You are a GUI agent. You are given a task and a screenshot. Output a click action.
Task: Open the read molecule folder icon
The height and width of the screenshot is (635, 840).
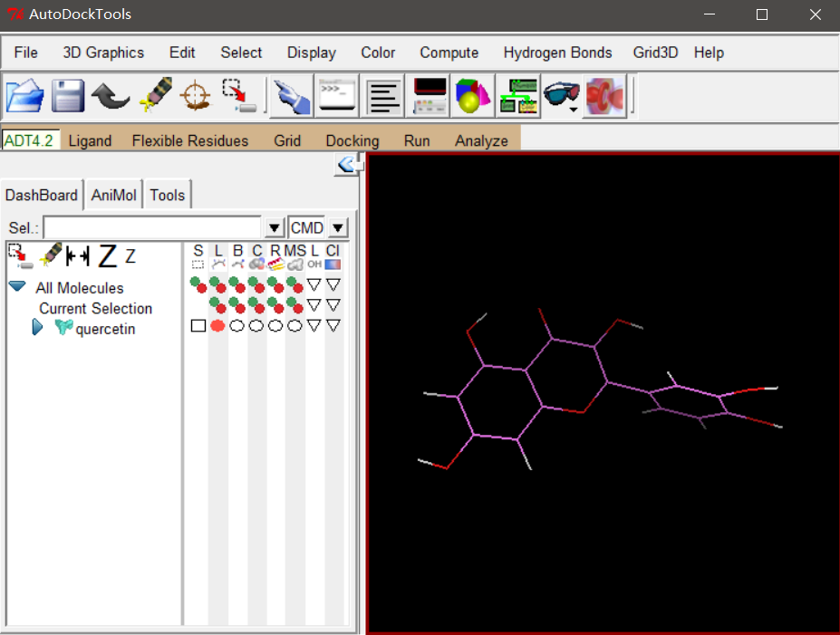pyautogui.click(x=25, y=96)
